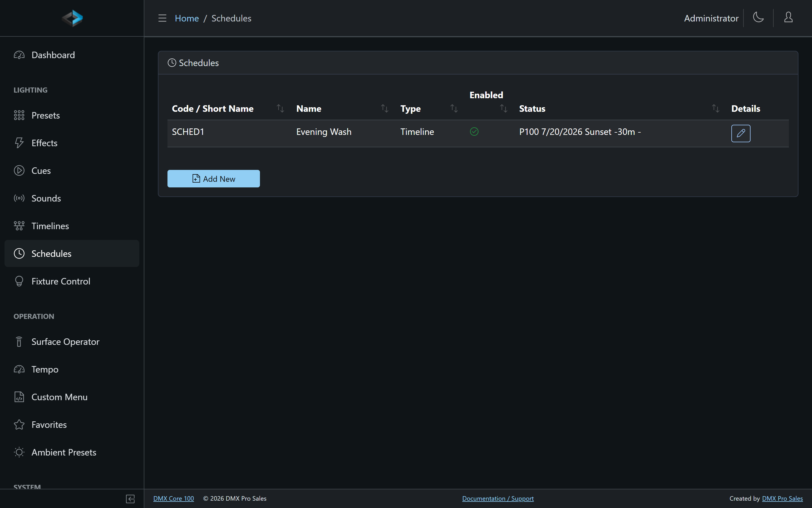Viewport: 812px width, 508px height.
Task: Click the Presets grid icon
Action: [x=19, y=115]
